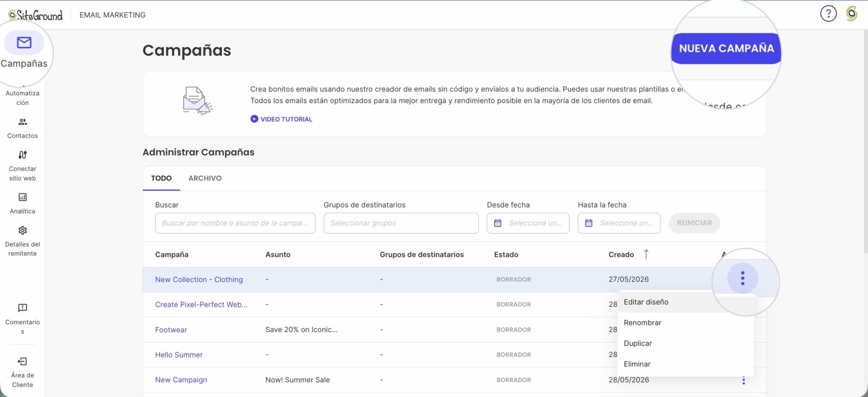Open Conectar sitio web icon
The image size is (868, 397).
click(23, 155)
